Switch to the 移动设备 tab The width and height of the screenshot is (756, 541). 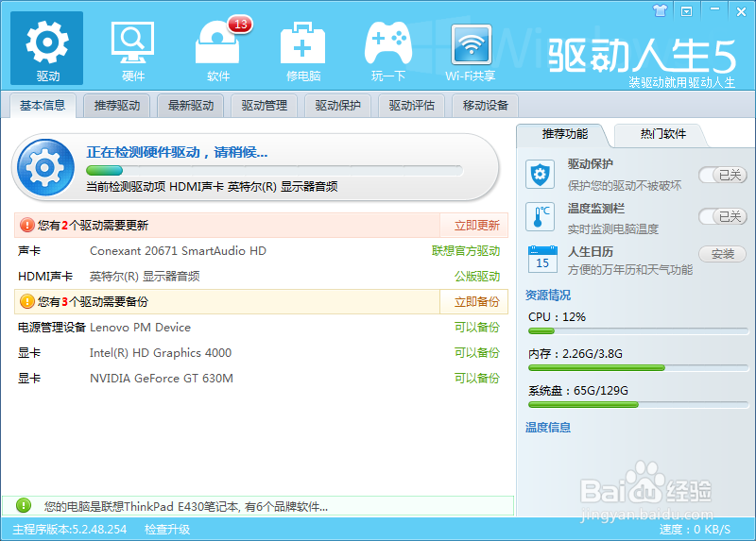click(486, 106)
